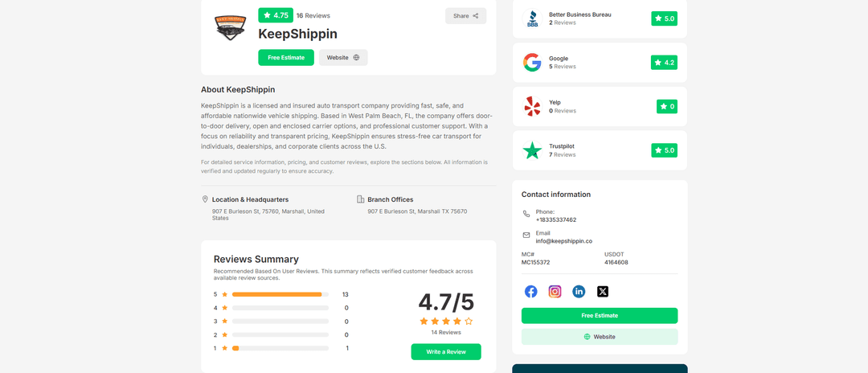This screenshot has height=373, width=868.
Task: Click the KeepShippin company logo
Action: pos(231,27)
